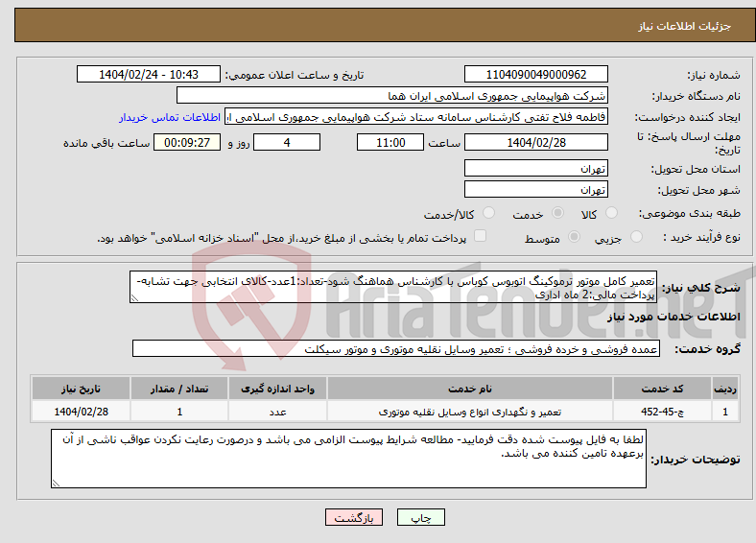This screenshot has height=543, width=756.
Task: Click the buyer organization name field
Action: pos(392,96)
